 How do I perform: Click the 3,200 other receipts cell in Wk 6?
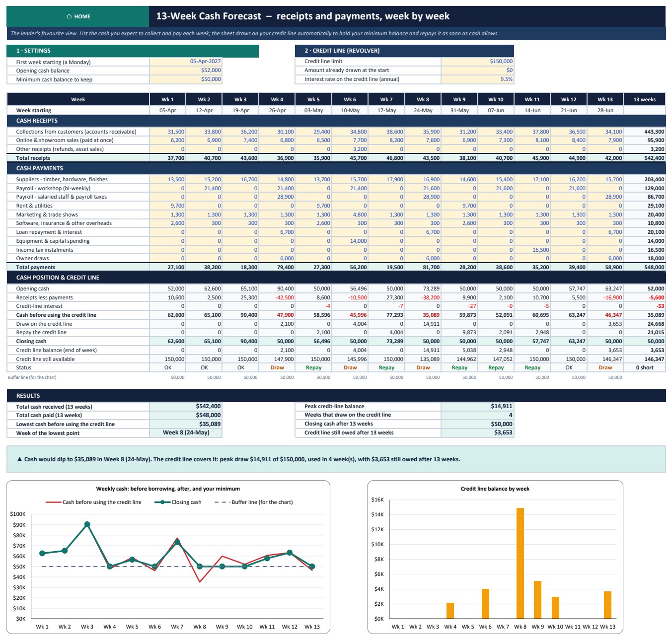[x=350, y=149]
